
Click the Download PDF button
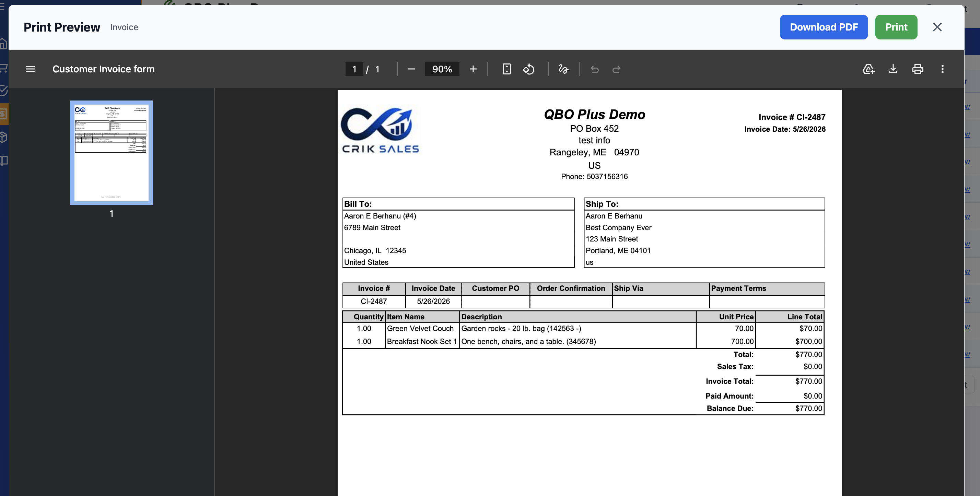824,27
